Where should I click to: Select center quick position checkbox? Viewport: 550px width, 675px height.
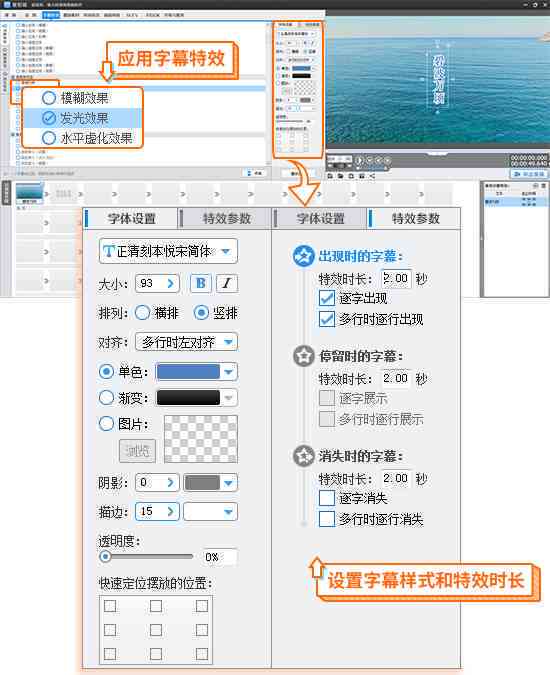click(x=156, y=630)
